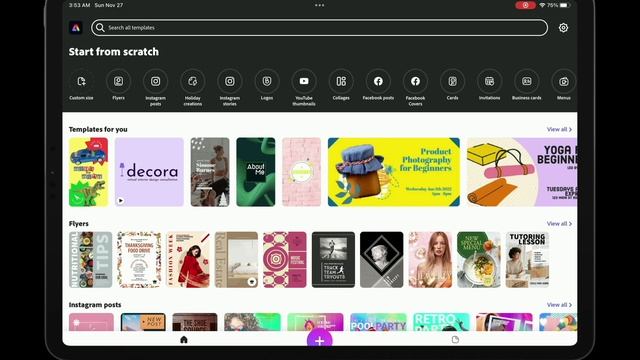Select the New Special Menu flyer
Screen dimensions: 640x360
pyautogui.click(x=479, y=260)
